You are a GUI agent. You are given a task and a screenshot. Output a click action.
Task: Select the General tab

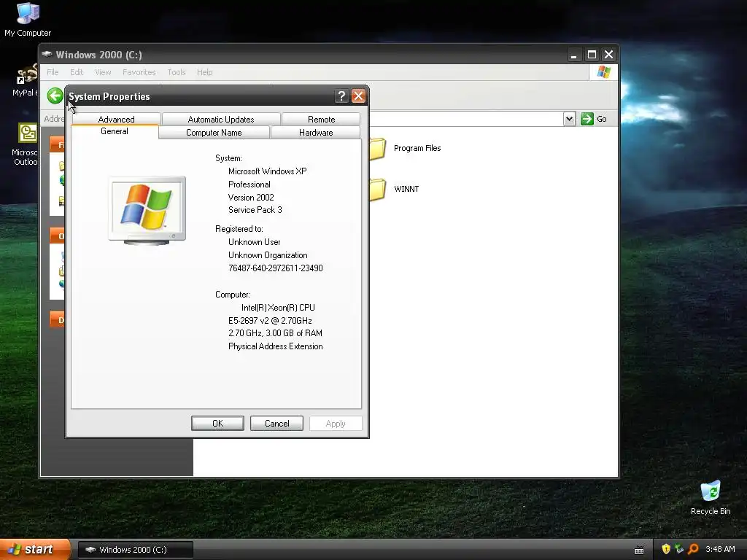tap(115, 131)
